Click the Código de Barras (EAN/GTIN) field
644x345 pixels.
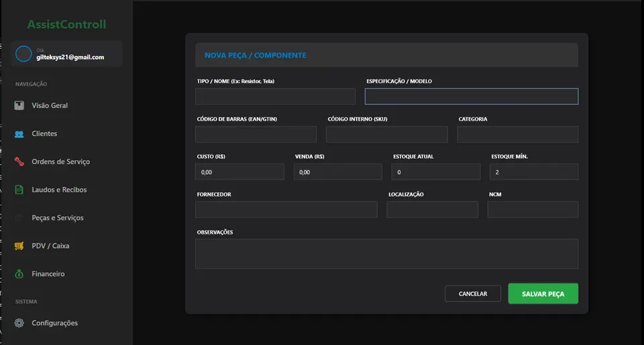(256, 134)
